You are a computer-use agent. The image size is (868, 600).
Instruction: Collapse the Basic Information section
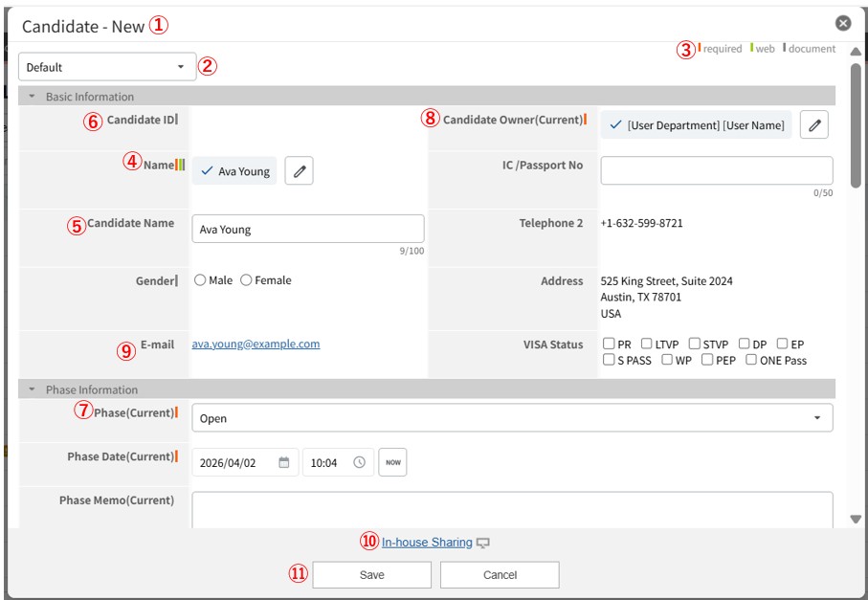pos(32,97)
